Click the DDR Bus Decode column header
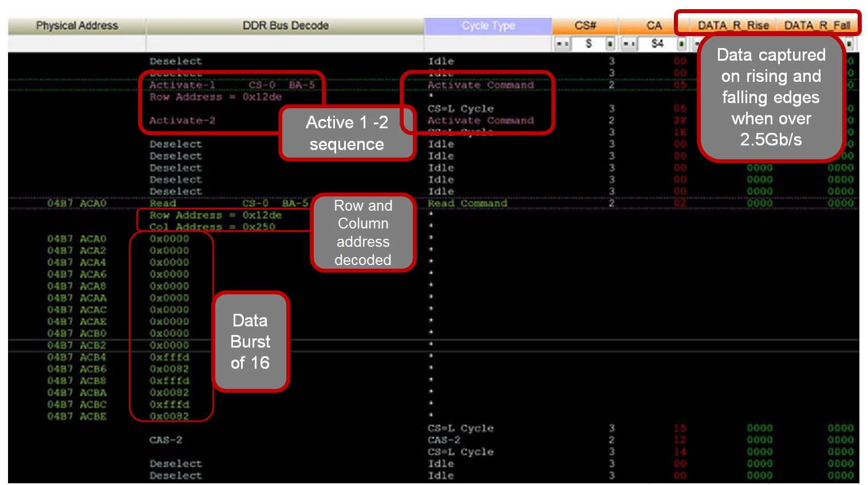The image size is (868, 485). 285,25
